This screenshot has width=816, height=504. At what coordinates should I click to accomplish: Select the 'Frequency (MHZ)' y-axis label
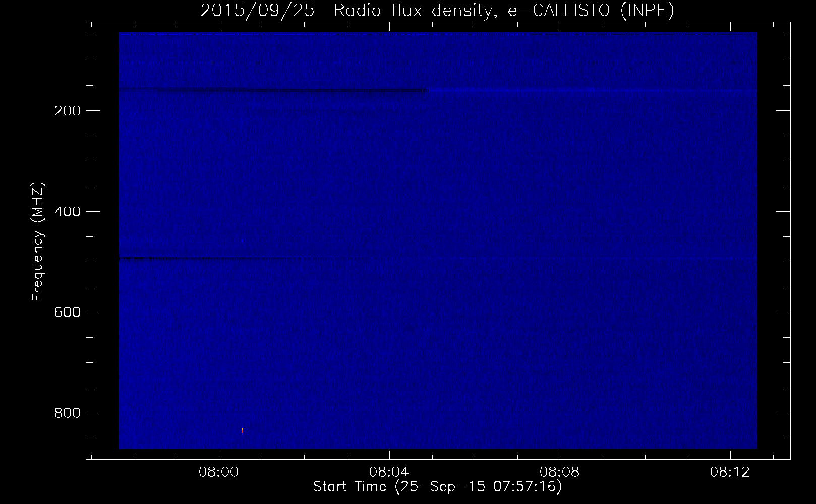pos(38,242)
